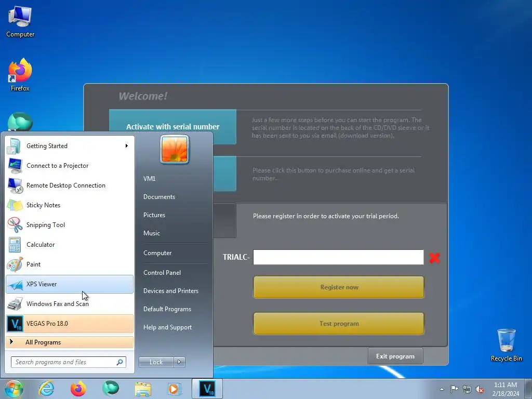Select Activate with serial number
The height and width of the screenshot is (399, 532).
(x=172, y=127)
